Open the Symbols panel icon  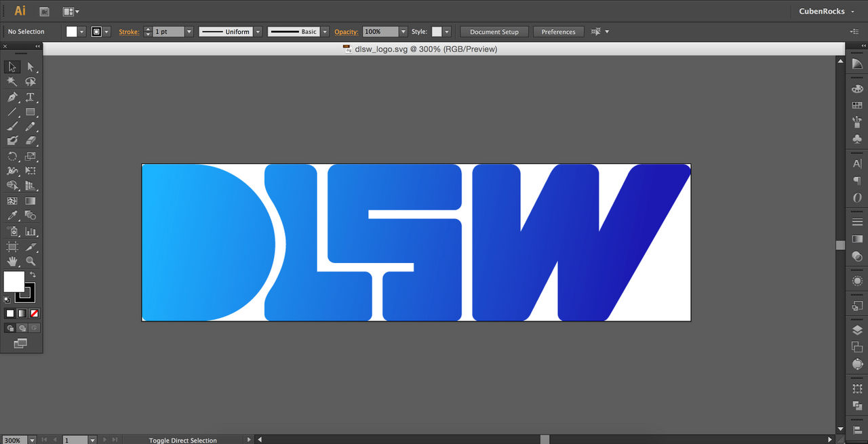point(857,139)
